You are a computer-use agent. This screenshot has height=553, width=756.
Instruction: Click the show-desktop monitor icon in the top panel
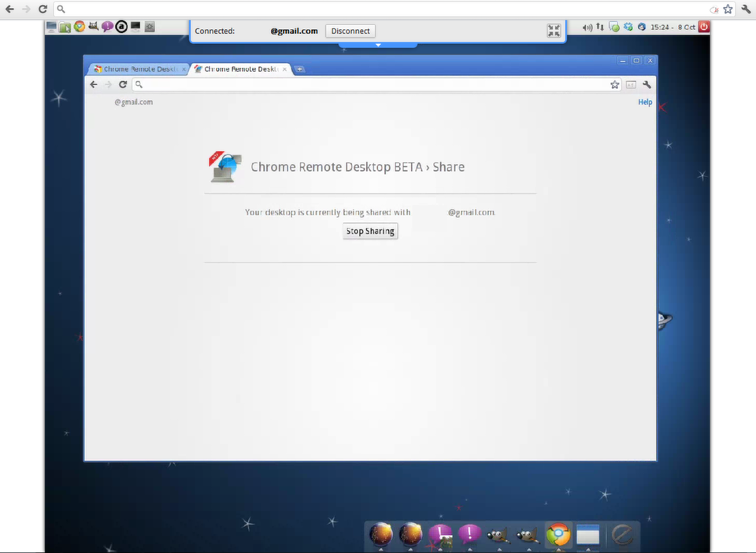point(52,27)
